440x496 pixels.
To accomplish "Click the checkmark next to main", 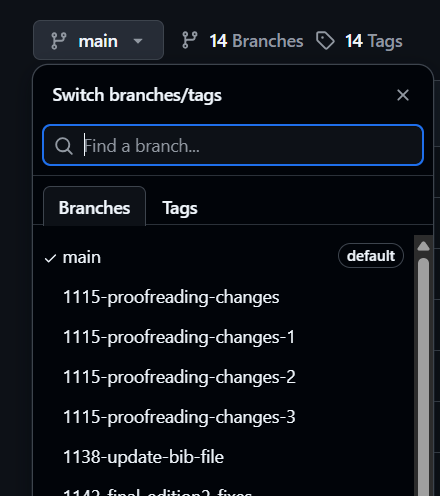I will point(50,258).
